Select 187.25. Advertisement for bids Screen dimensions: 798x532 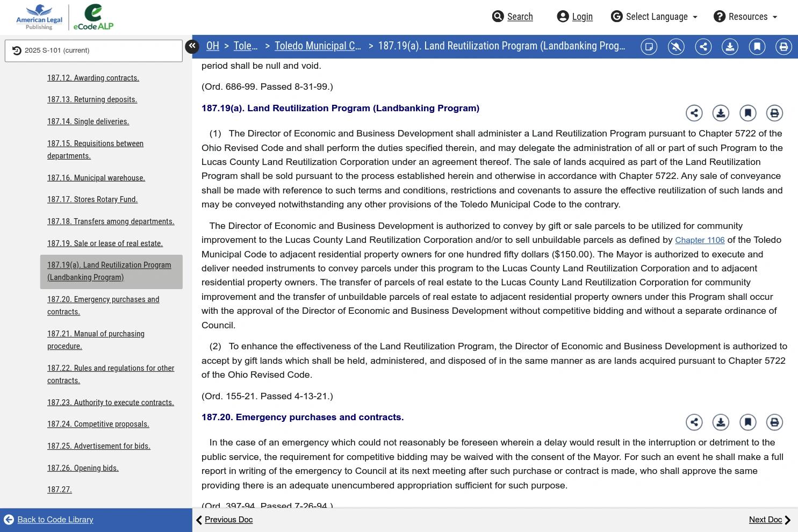[x=99, y=446]
